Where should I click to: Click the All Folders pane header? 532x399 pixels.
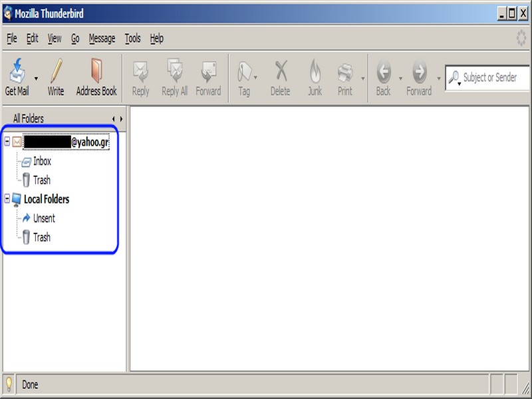click(x=29, y=119)
